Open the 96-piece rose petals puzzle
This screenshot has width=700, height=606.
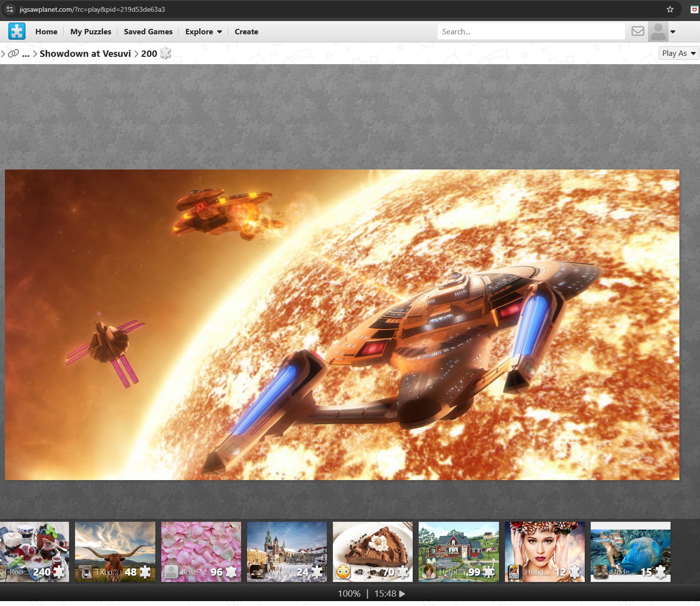[201, 552]
